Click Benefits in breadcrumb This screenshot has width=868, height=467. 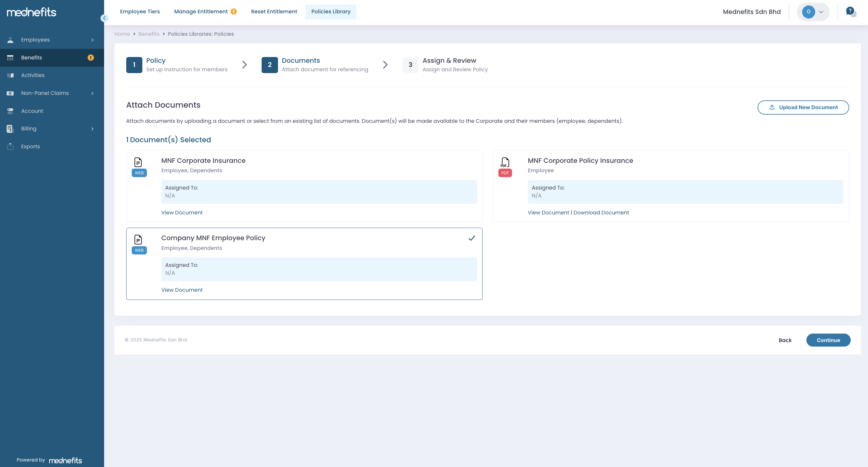click(x=149, y=34)
